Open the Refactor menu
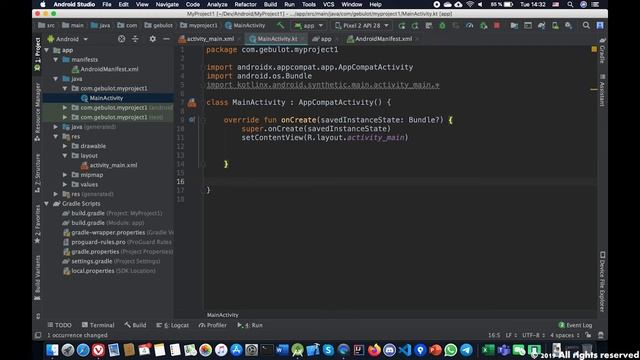 [x=245, y=4]
